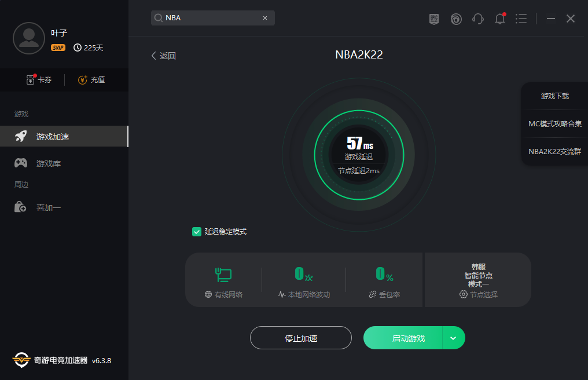Image resolution: width=588 pixels, height=380 pixels.
Task: Expand the 启动游戏 dropdown arrow
Action: 453,338
